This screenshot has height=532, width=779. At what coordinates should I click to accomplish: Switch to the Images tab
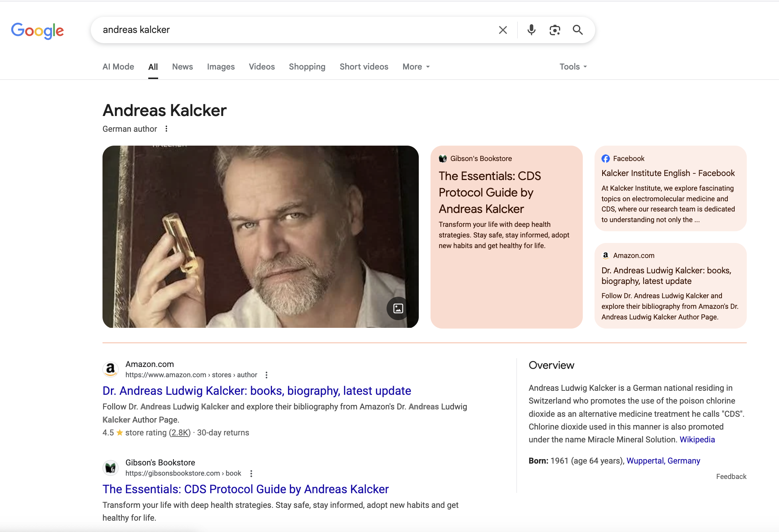pyautogui.click(x=221, y=67)
